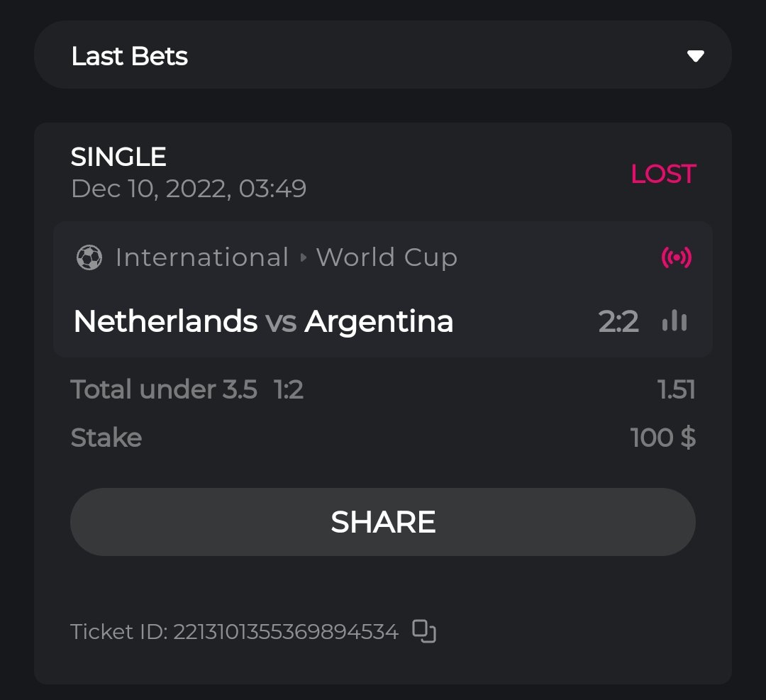766x700 pixels.
Task: Click the breadcrumb arrow between International and World Cup
Action: point(304,257)
